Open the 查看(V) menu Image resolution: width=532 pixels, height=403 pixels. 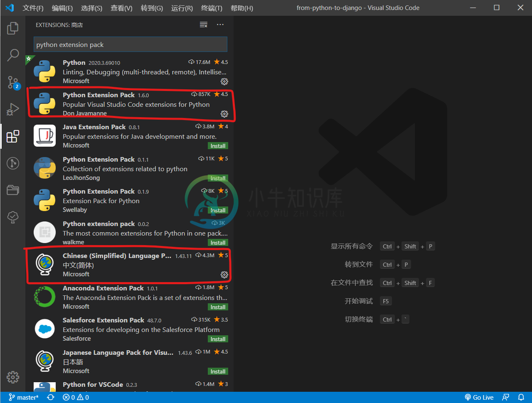tap(121, 8)
